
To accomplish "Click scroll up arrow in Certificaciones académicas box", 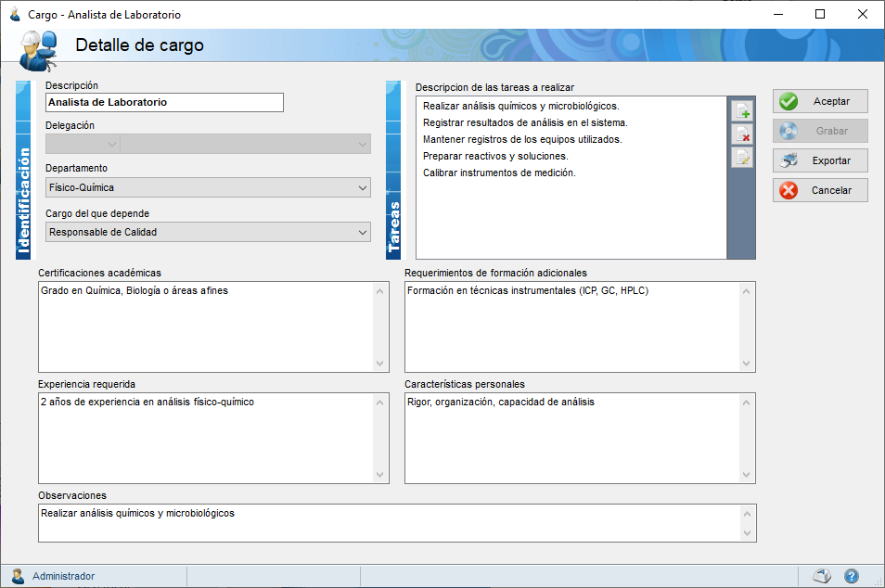I will pyautogui.click(x=379, y=291).
